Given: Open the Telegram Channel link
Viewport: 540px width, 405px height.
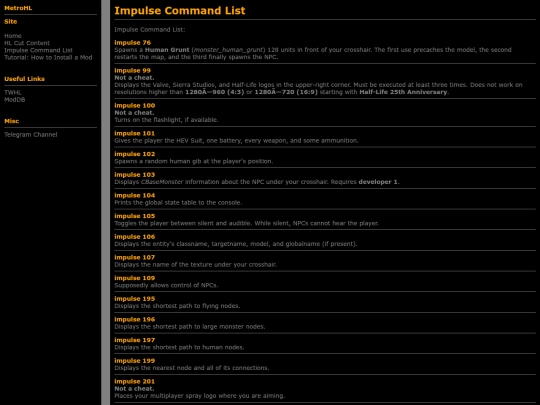Looking at the screenshot, I should point(31,135).
